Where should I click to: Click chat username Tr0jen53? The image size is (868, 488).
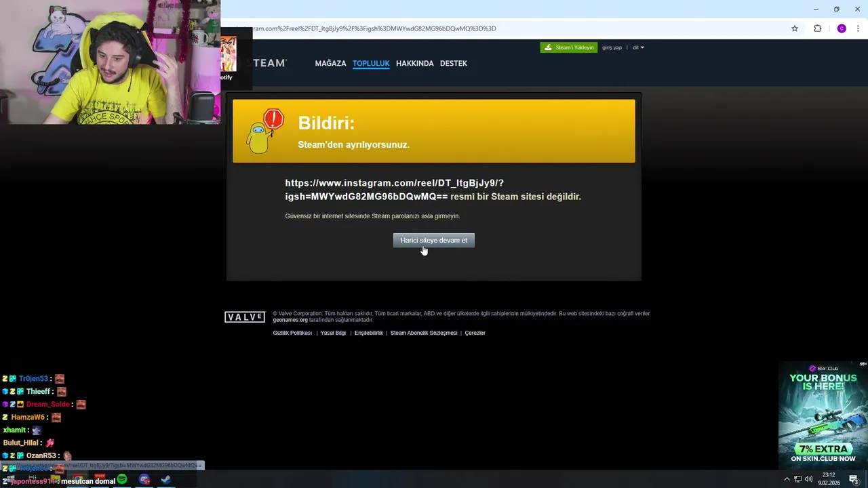coord(33,379)
